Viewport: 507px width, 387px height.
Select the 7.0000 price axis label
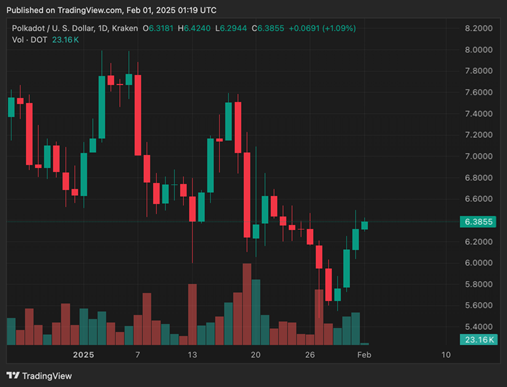(479, 156)
